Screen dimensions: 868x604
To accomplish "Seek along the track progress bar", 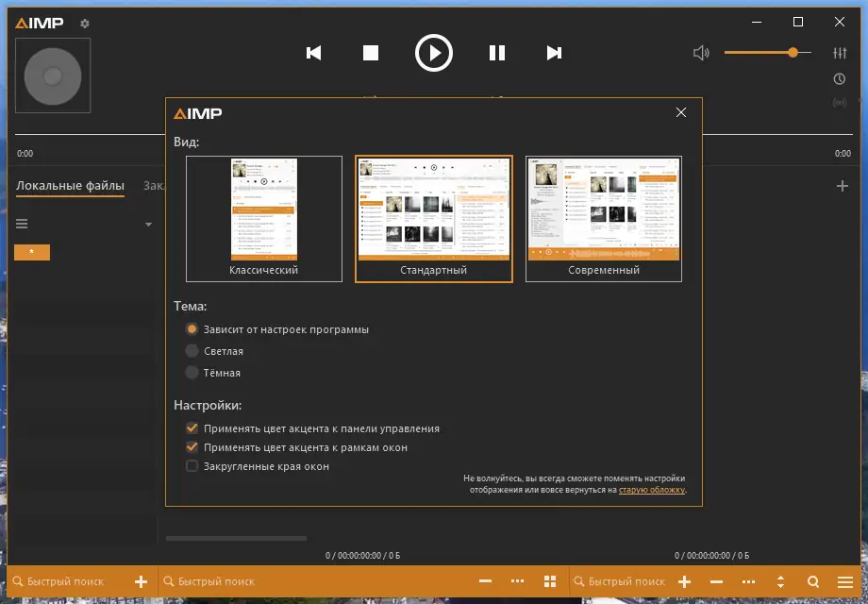I will point(433,134).
